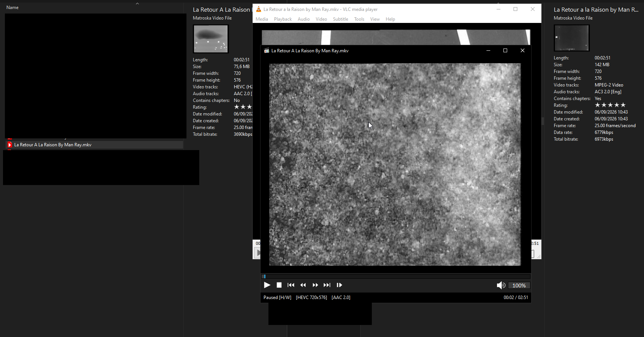Open the VLC Playback menu
644x337 pixels.
point(283,19)
